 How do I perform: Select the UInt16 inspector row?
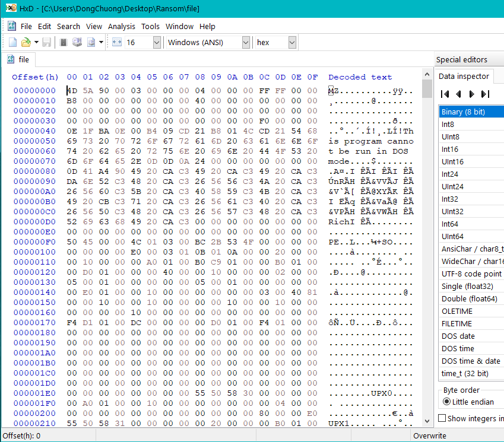pos(471,161)
